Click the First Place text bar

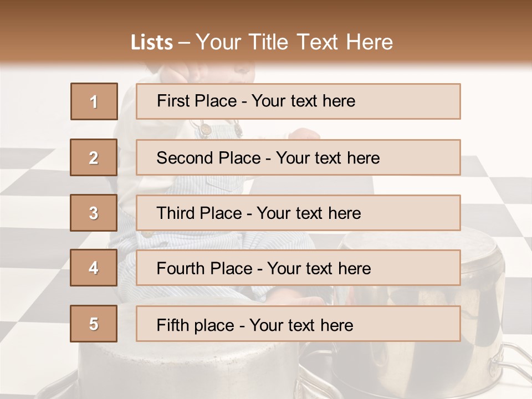click(x=298, y=101)
